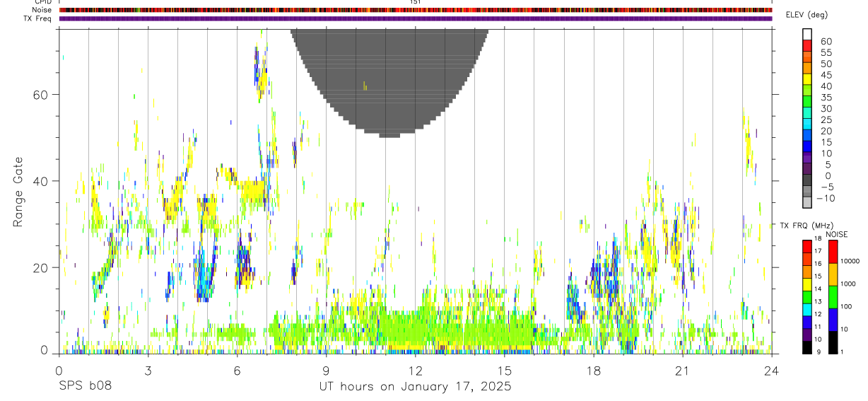Viewport: 868px width, 401px height.
Task: Click the x-axis tick label '18'
Action: coord(593,370)
